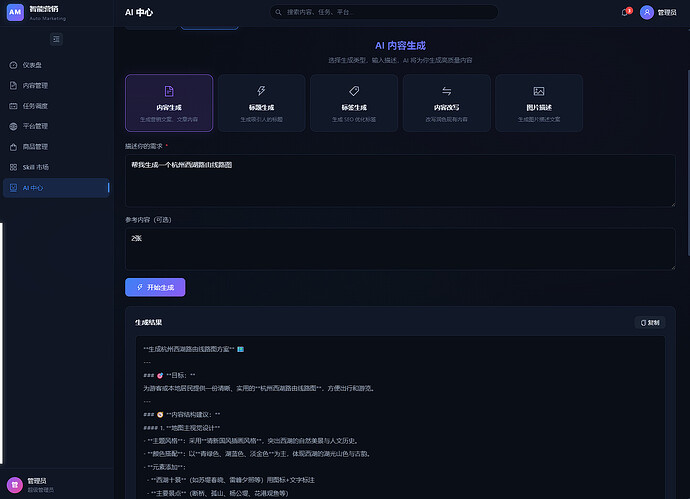
Task: Click the 管理员 name at the sidebar bottom
Action: [37, 481]
